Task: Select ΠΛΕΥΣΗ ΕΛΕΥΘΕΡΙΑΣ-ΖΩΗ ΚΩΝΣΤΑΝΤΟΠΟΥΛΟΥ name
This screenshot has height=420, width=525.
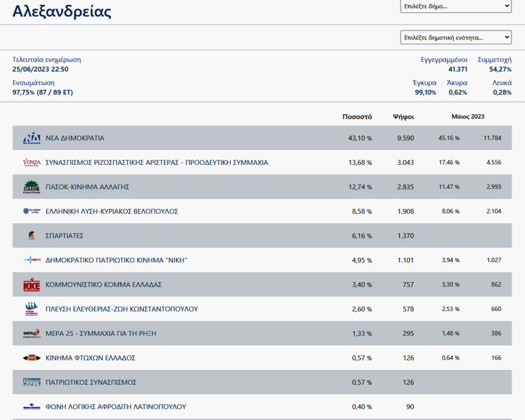Action: tap(122, 309)
